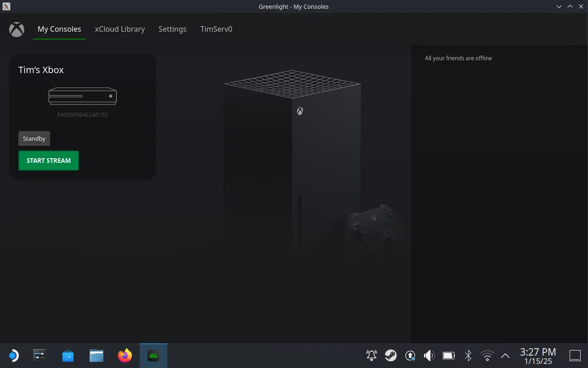Open the Settings tab in Greenlight

click(172, 29)
